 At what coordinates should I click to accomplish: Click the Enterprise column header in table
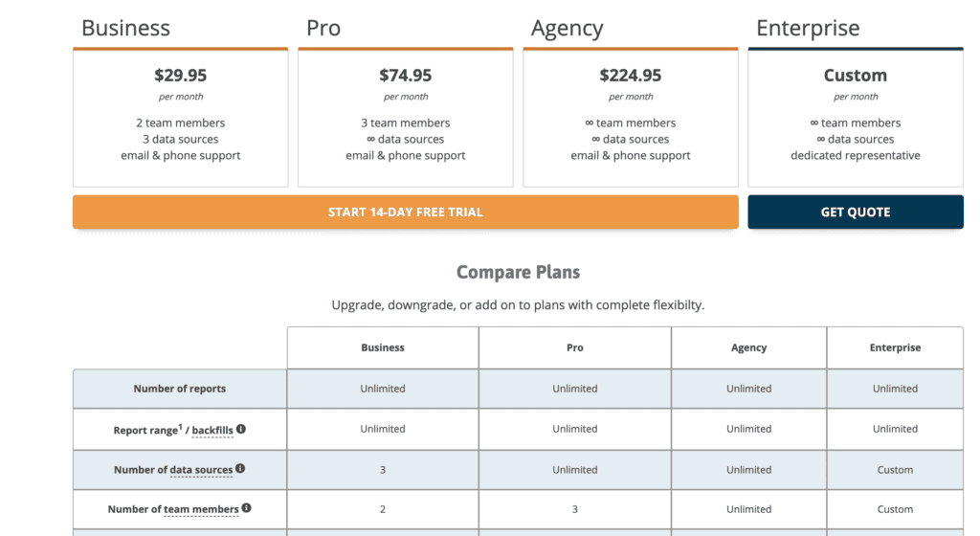coord(895,347)
